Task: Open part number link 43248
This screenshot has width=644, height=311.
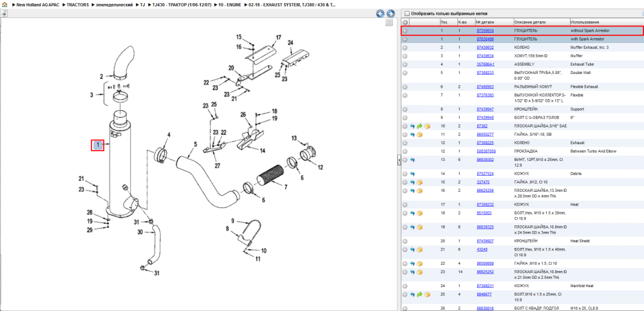Action: point(482,249)
